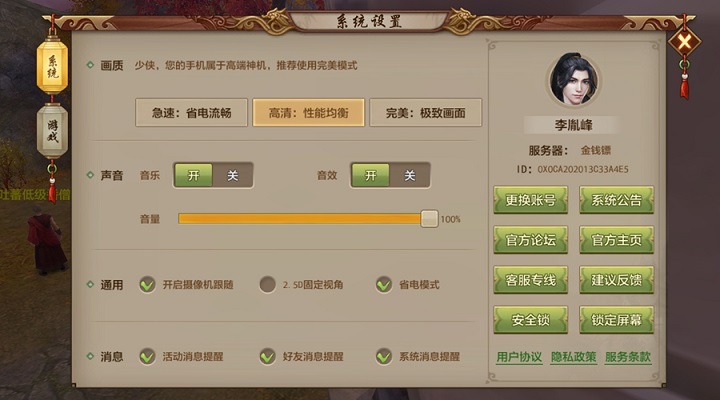
Task: Enable 2.5D固定视角 option
Action: [x=267, y=285]
